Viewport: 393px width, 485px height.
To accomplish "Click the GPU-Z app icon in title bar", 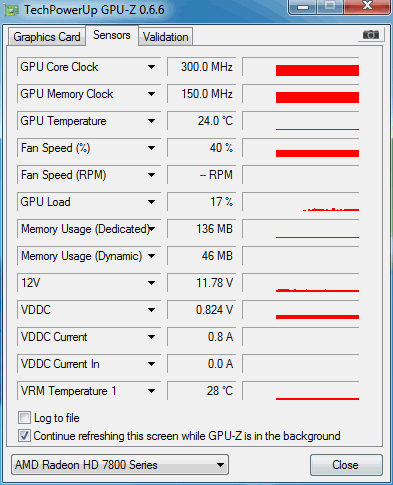I will [11, 11].
